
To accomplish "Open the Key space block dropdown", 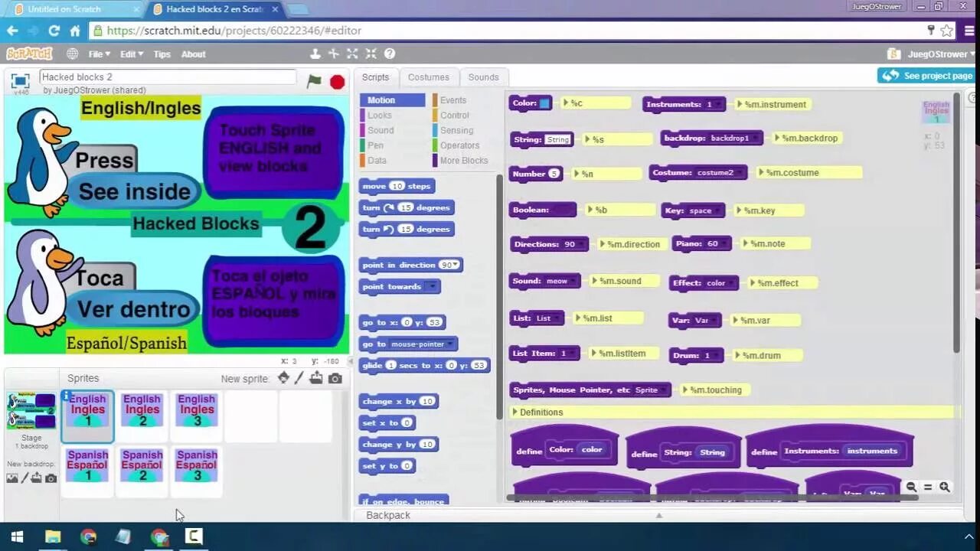I will coord(717,210).
